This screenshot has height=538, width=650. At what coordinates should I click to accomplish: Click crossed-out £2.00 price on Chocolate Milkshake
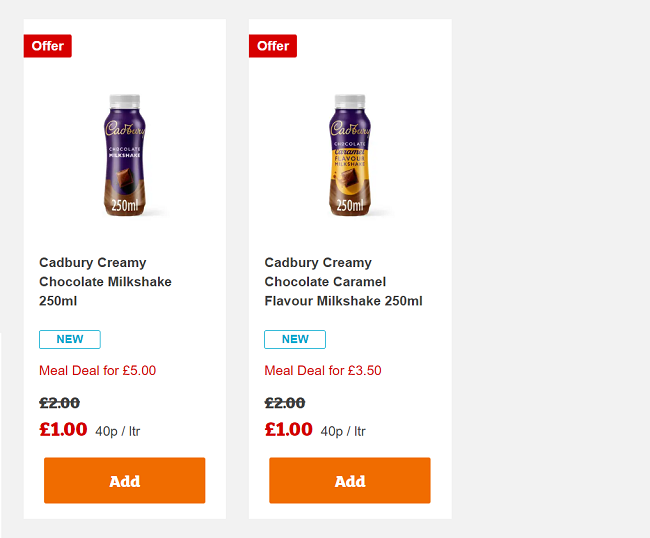point(60,403)
